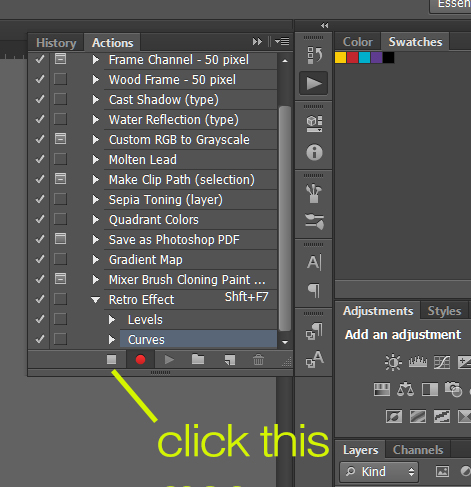The height and width of the screenshot is (487, 471).
Task: Select the Adjustments tab
Action: tap(378, 311)
